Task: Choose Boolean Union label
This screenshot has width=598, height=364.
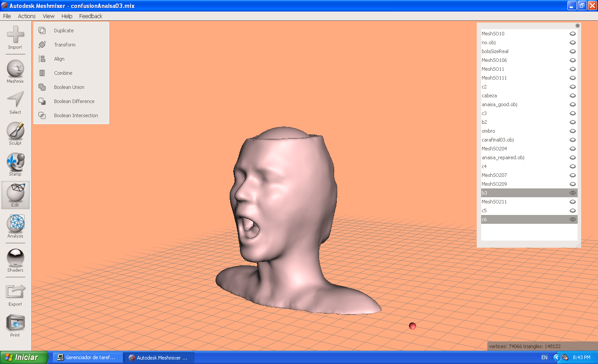Action: click(x=69, y=87)
